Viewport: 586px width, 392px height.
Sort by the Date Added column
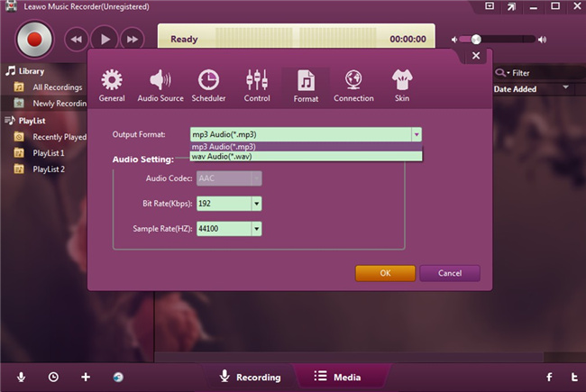tap(515, 89)
